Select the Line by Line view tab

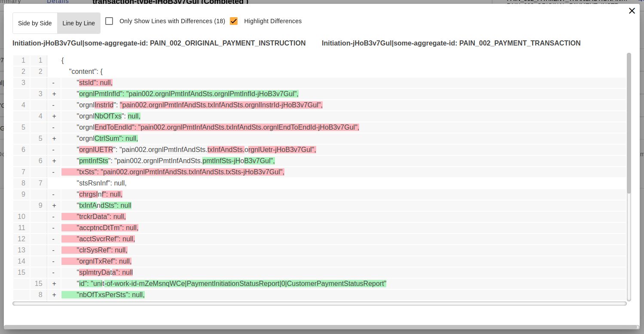(x=78, y=23)
